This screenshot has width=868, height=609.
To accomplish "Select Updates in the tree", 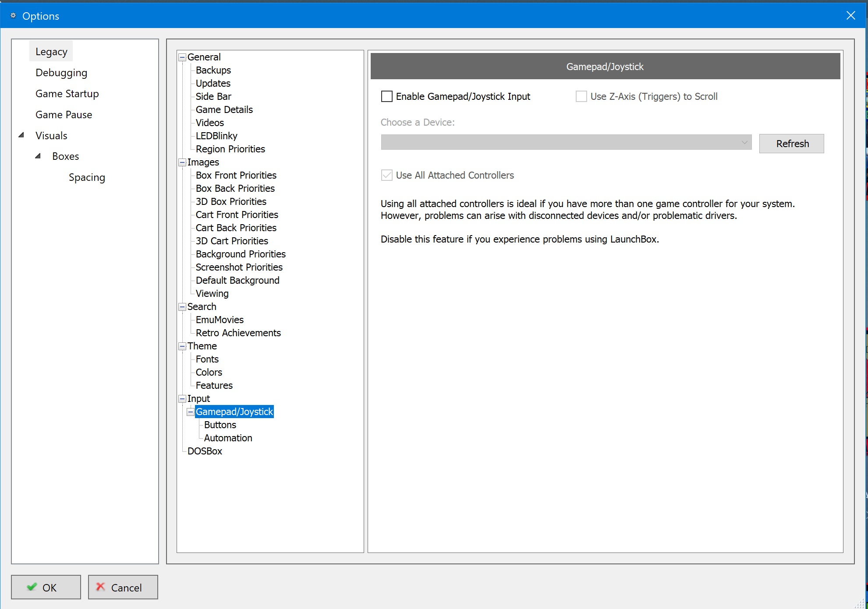I will 213,83.
